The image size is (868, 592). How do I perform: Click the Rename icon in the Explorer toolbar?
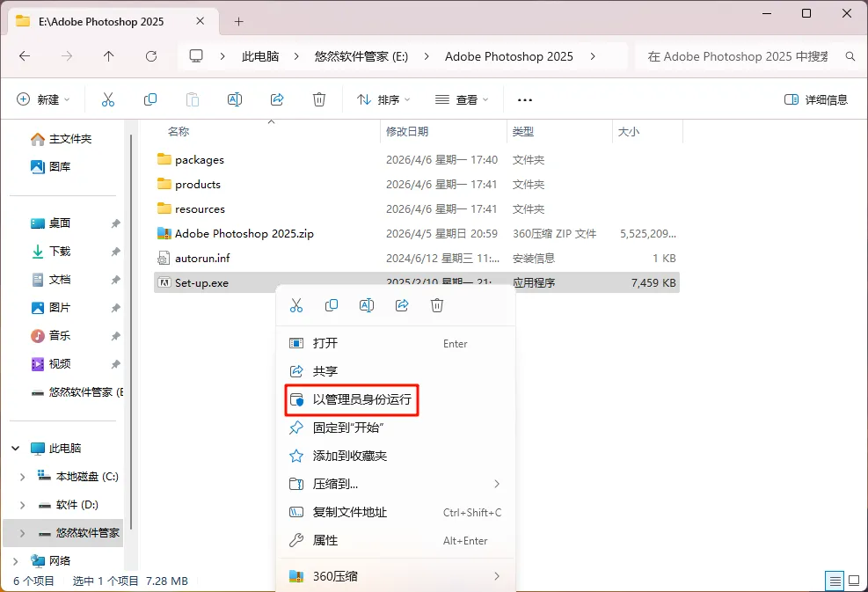235,99
